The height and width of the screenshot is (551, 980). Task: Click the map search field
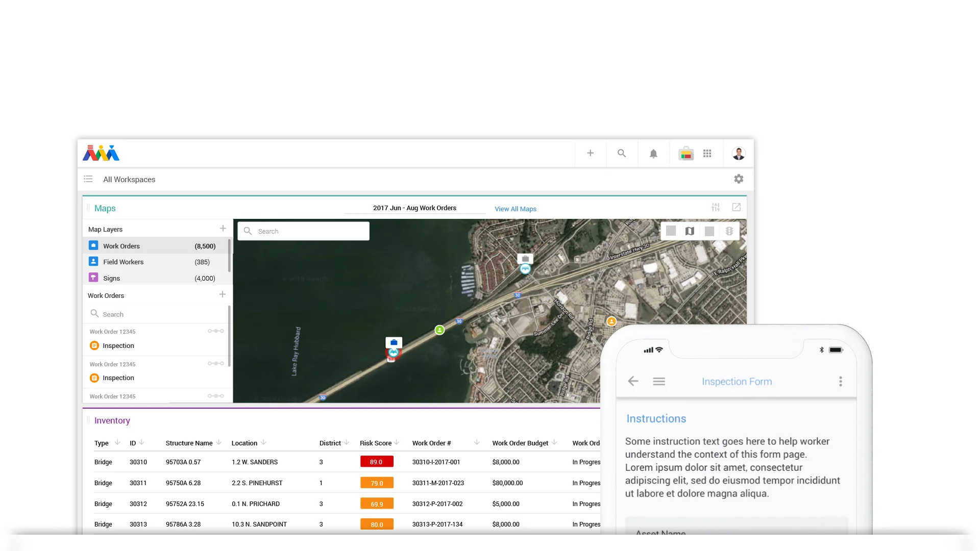(304, 231)
